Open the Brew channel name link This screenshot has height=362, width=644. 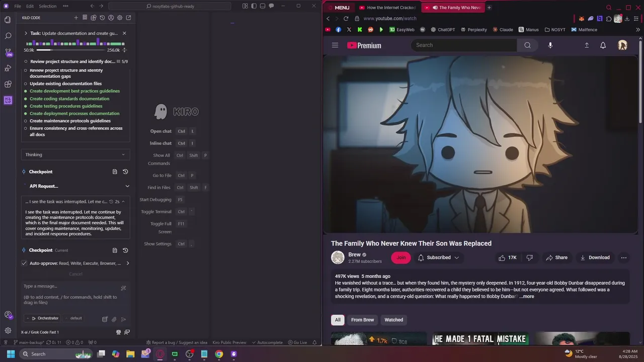coord(354,254)
